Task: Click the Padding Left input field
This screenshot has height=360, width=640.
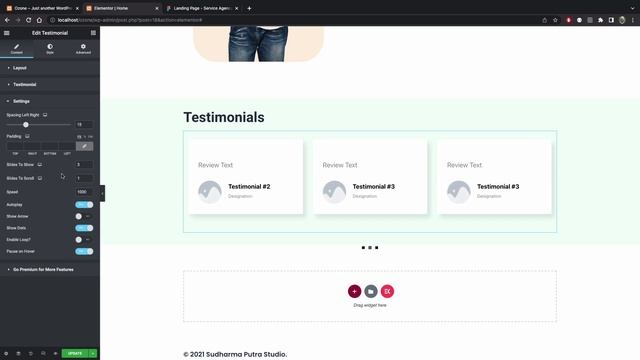Action: pyautogui.click(x=67, y=146)
